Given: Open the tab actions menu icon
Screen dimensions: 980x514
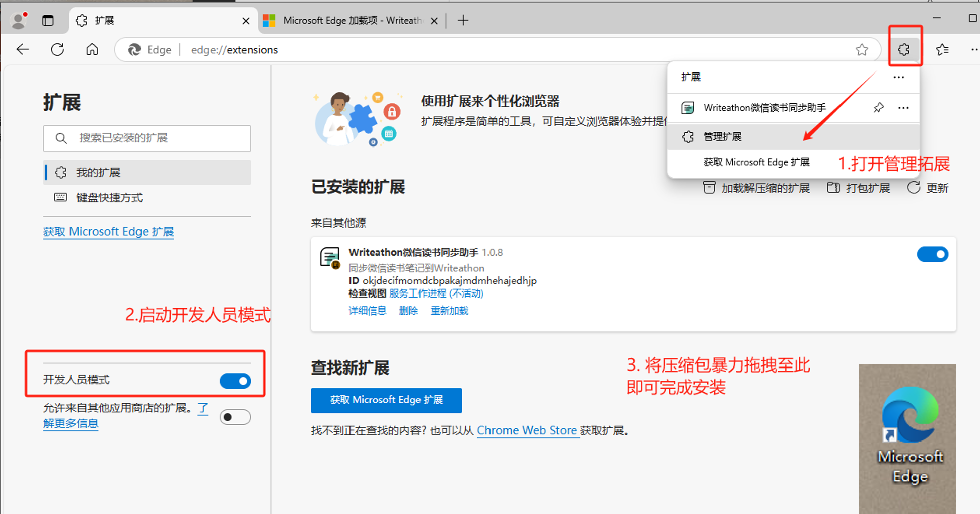Looking at the screenshot, I should click(48, 21).
